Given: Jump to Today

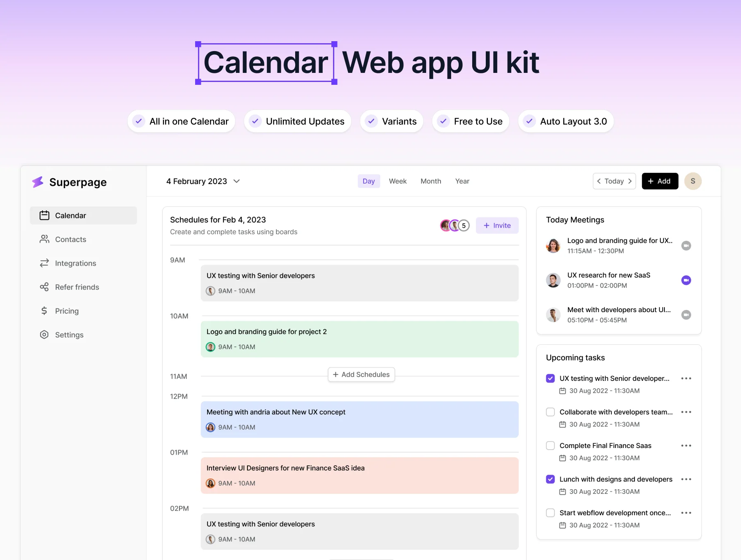Looking at the screenshot, I should pyautogui.click(x=614, y=181).
